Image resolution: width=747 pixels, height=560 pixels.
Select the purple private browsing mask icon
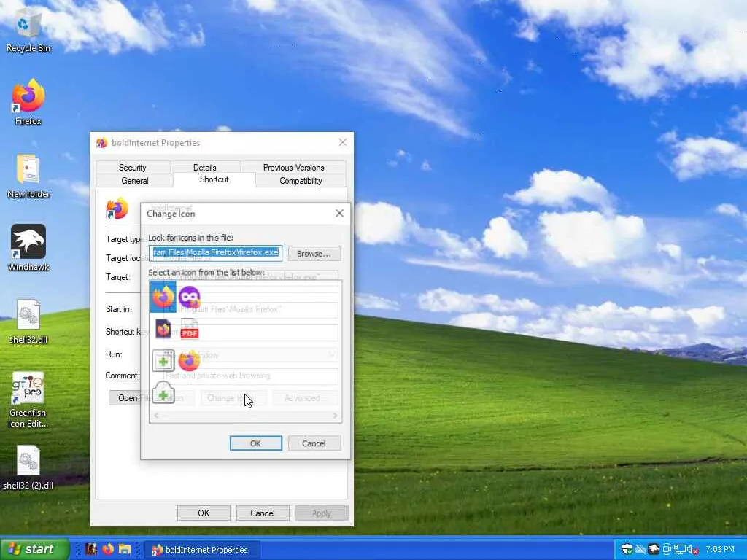click(x=189, y=297)
